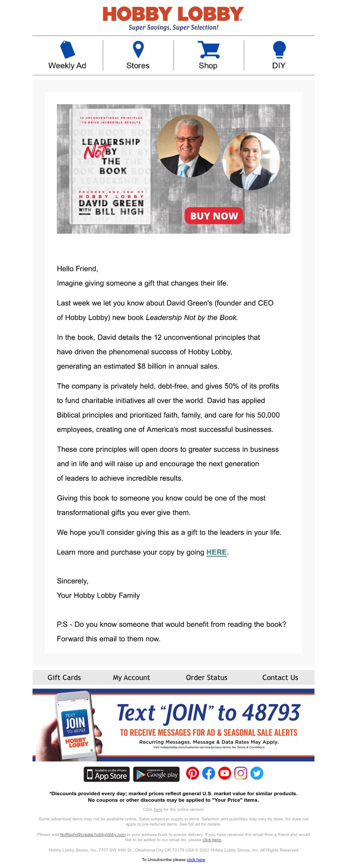The image size is (347, 868).
Task: Open the Stores location pin icon
Action: coord(138,49)
